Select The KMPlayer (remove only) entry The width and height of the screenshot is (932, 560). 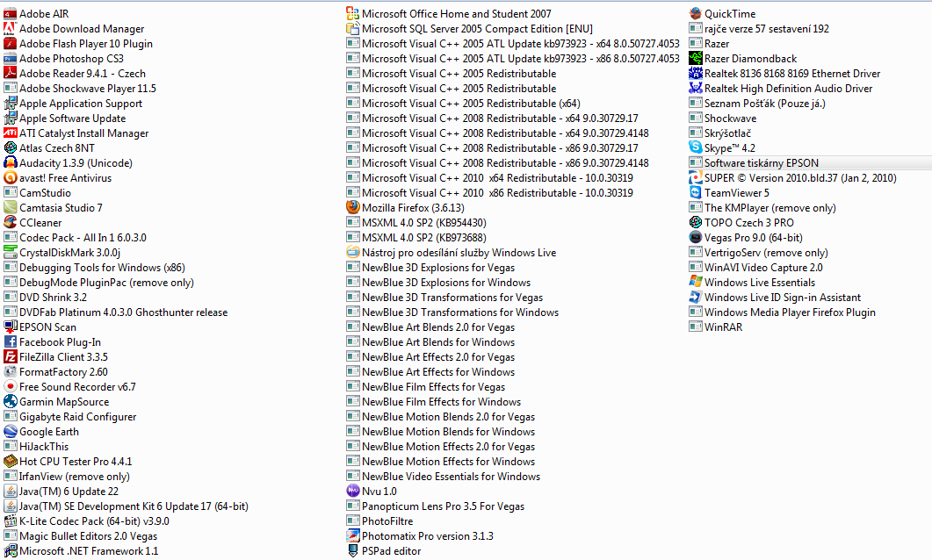(762, 207)
